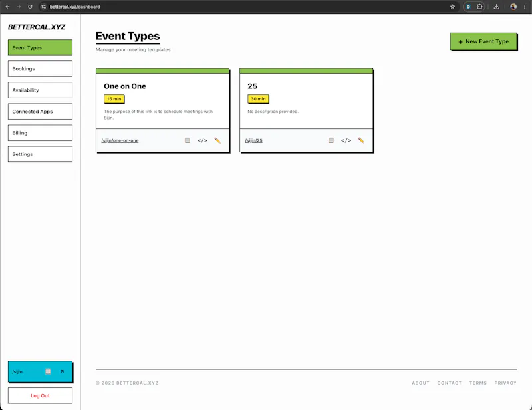Copy the One on One event link
The width and height of the screenshot is (532, 410).
point(188,140)
